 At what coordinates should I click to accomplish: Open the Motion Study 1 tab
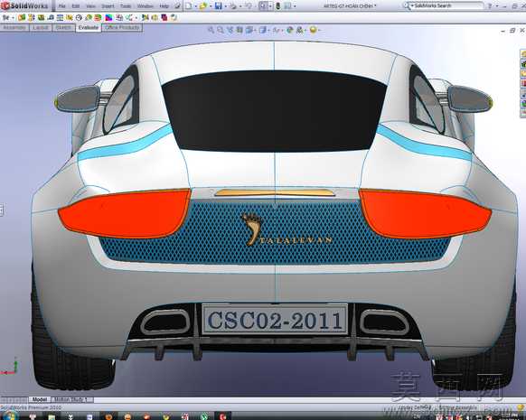point(71,399)
